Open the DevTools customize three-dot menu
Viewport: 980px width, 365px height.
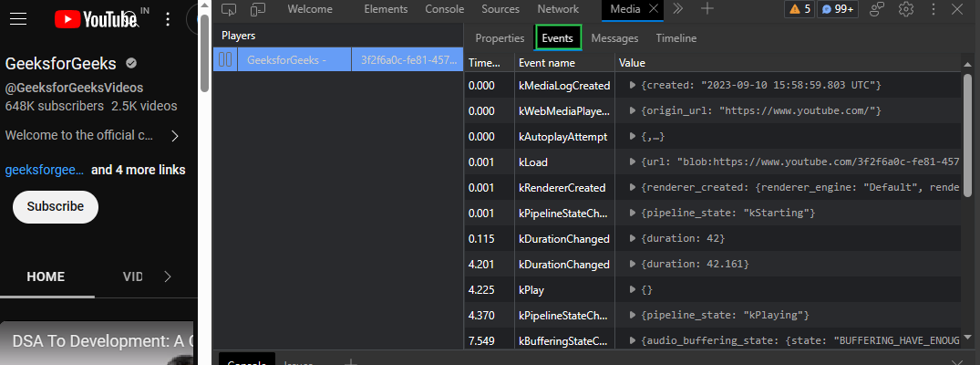click(x=934, y=9)
